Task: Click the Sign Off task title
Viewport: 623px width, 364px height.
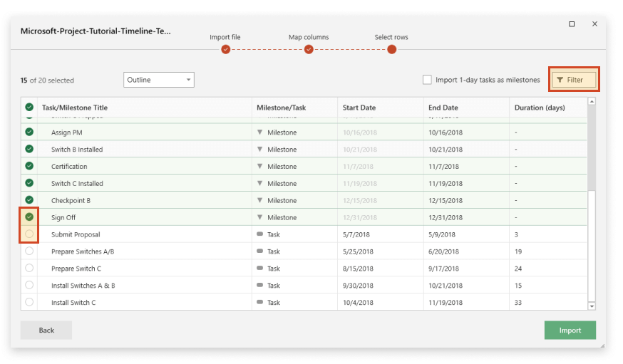Action: coord(63,217)
